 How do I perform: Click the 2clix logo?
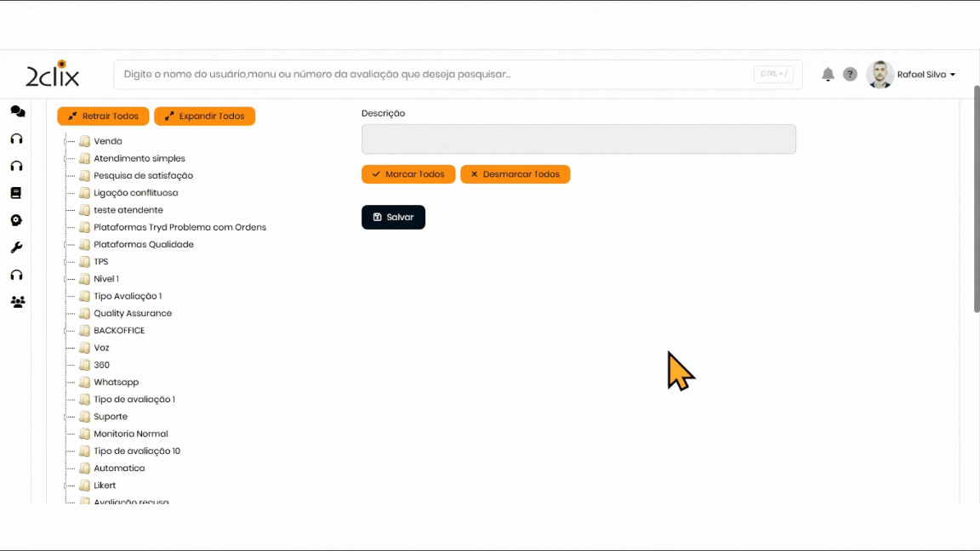[x=53, y=75]
